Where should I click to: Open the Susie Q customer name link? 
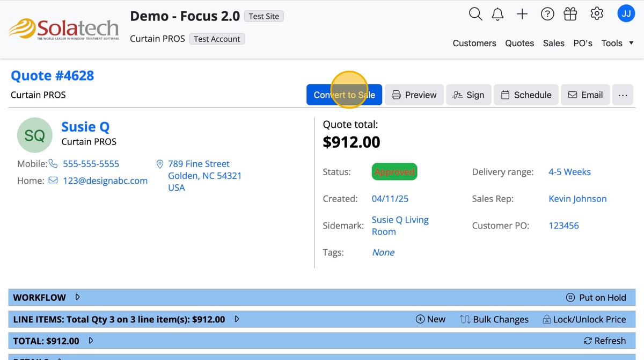click(85, 127)
